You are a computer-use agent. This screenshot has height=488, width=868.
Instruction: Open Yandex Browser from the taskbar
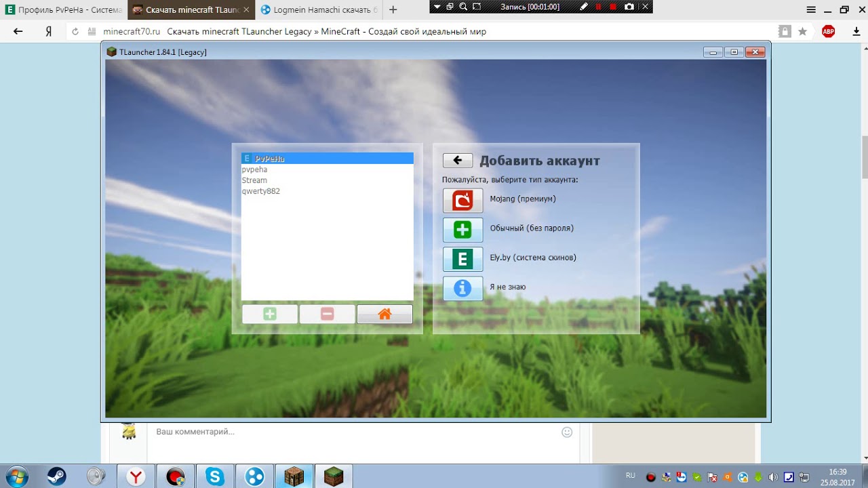point(136,476)
